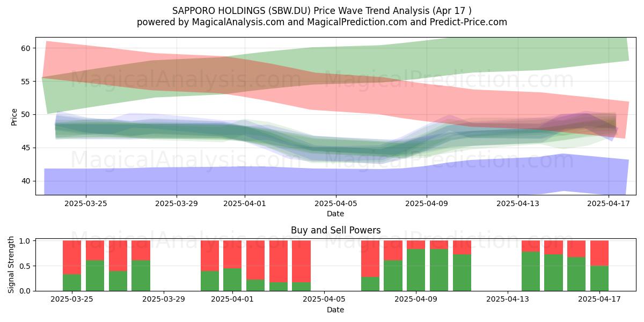This screenshot has height=322, width=644.
Task: Click the 2025-03-29 tick on price chart
Action: coord(177,203)
